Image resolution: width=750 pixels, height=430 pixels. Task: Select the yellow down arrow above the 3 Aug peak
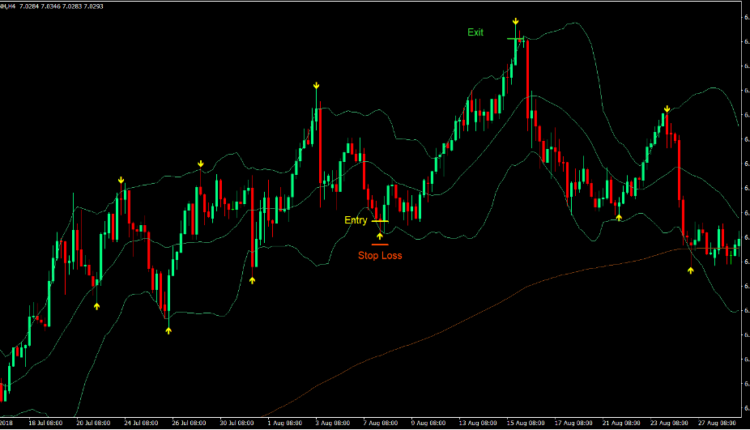point(316,87)
